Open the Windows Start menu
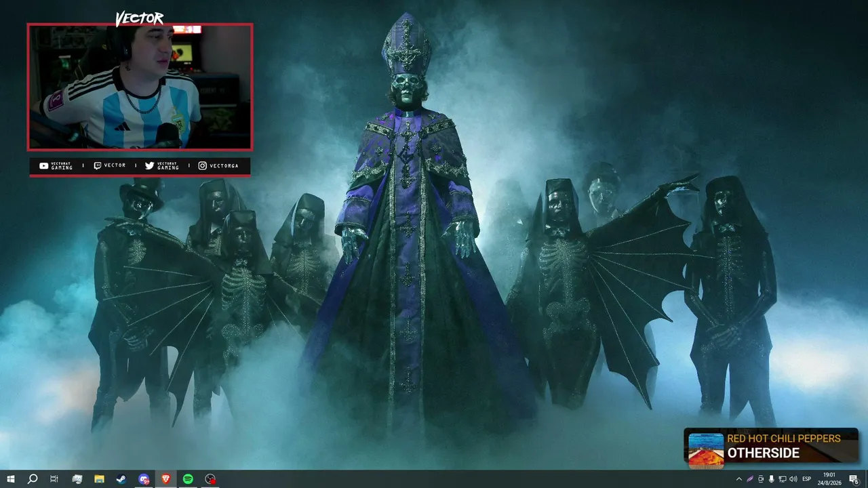Viewport: 868px width, 488px height. [x=11, y=479]
